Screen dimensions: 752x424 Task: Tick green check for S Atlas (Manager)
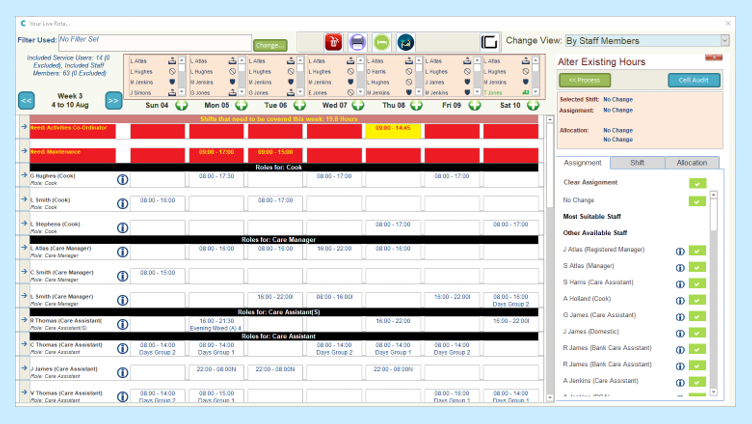[x=697, y=267]
